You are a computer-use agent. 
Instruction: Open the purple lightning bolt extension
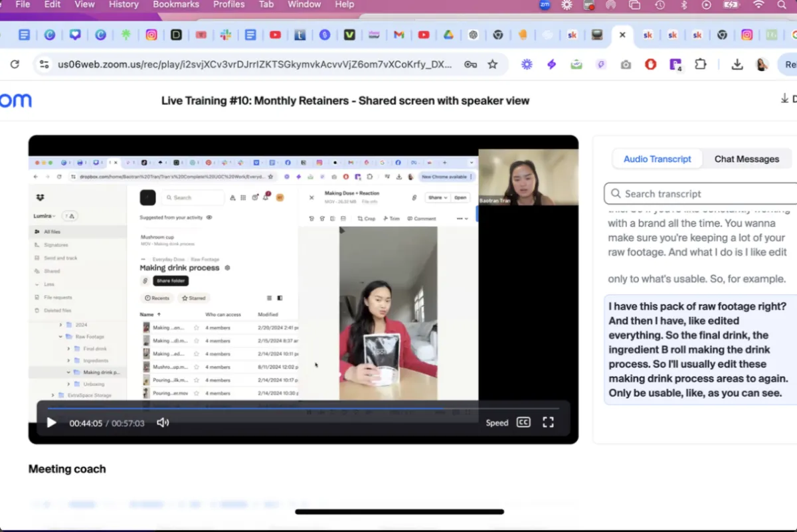(x=551, y=64)
